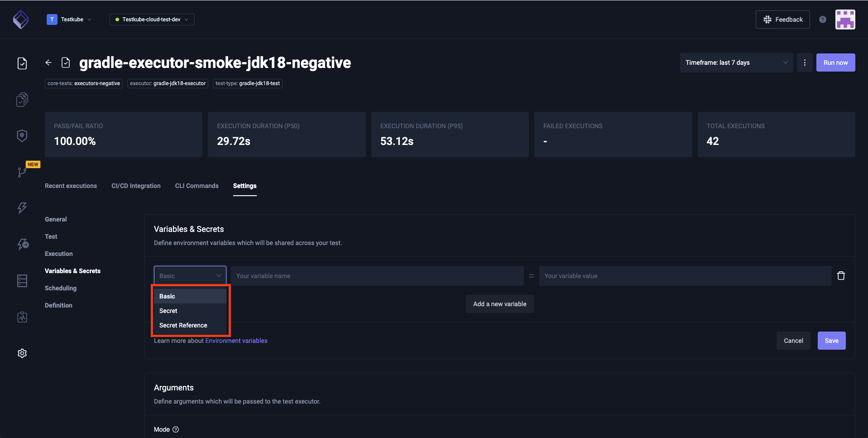Click the Testkube logo icon
The height and width of the screenshot is (438, 868).
(x=21, y=19)
